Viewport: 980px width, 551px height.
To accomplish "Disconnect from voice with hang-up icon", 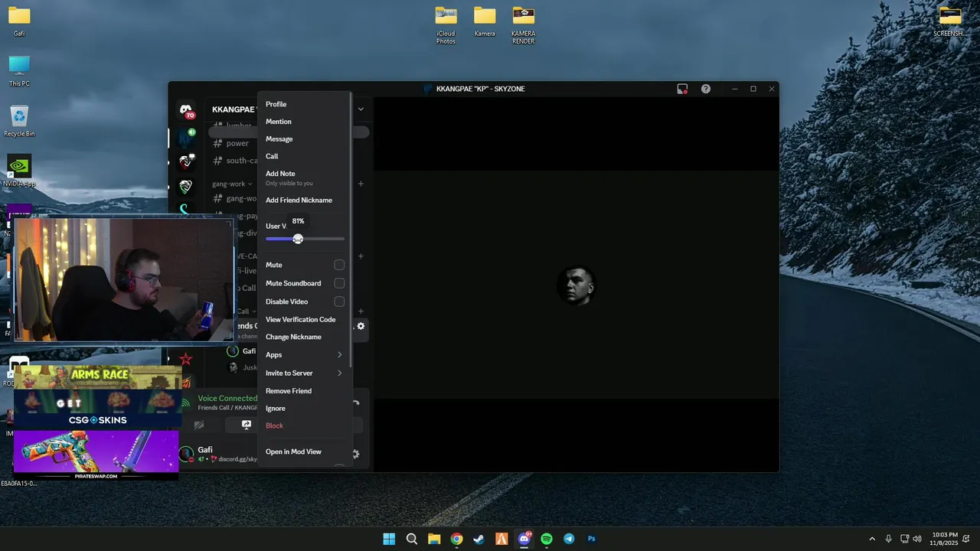I will 356,403.
